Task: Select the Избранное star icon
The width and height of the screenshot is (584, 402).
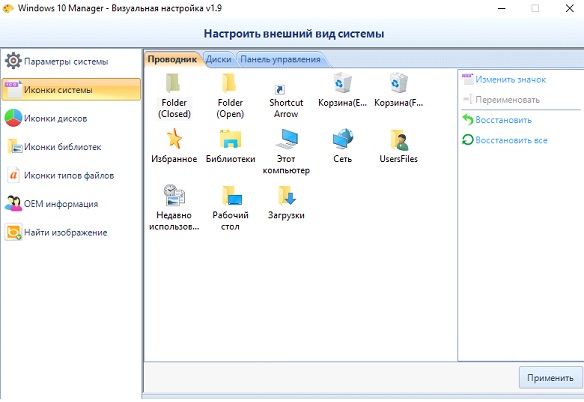Action: click(174, 146)
